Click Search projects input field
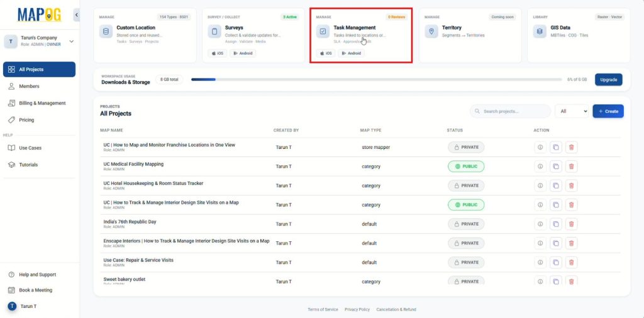 click(x=510, y=111)
